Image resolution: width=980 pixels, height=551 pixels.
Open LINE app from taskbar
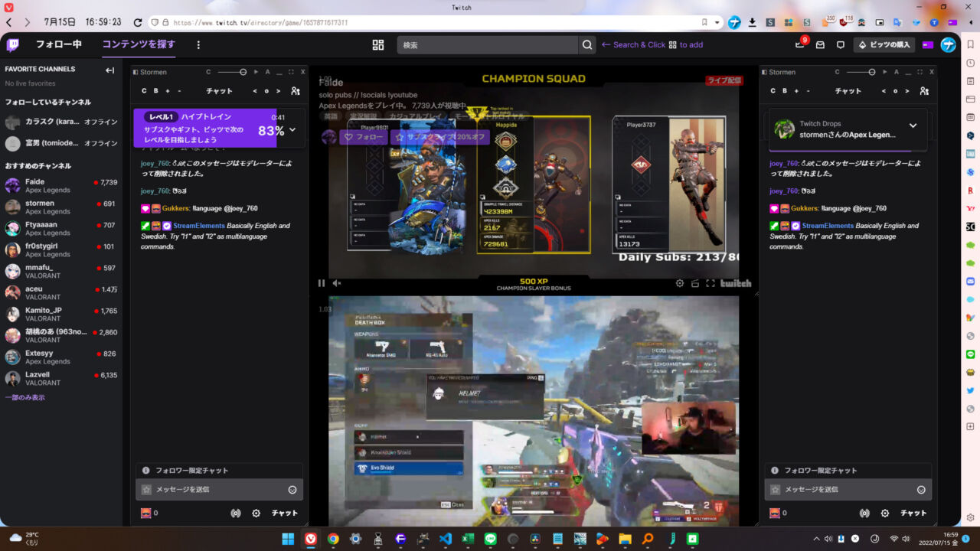click(490, 539)
